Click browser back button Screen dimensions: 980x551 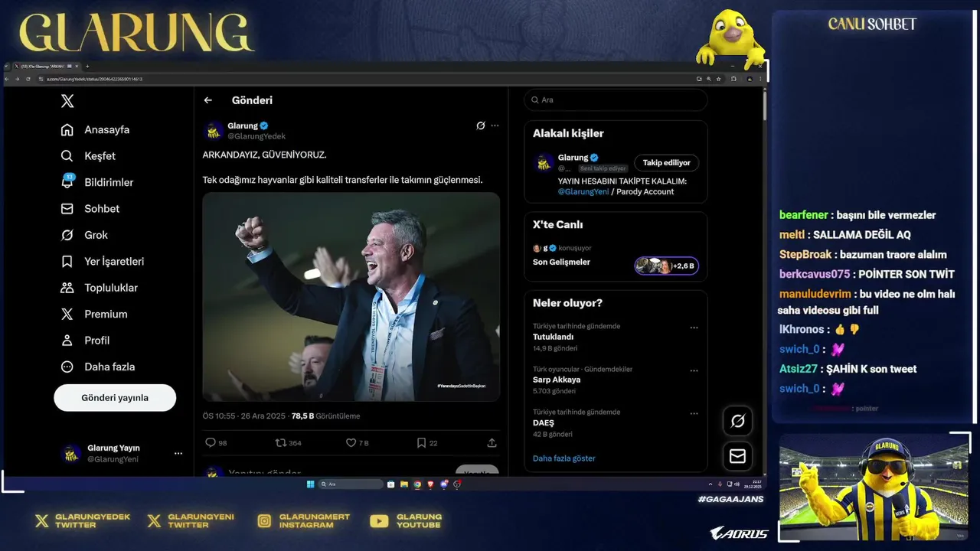pyautogui.click(x=8, y=79)
